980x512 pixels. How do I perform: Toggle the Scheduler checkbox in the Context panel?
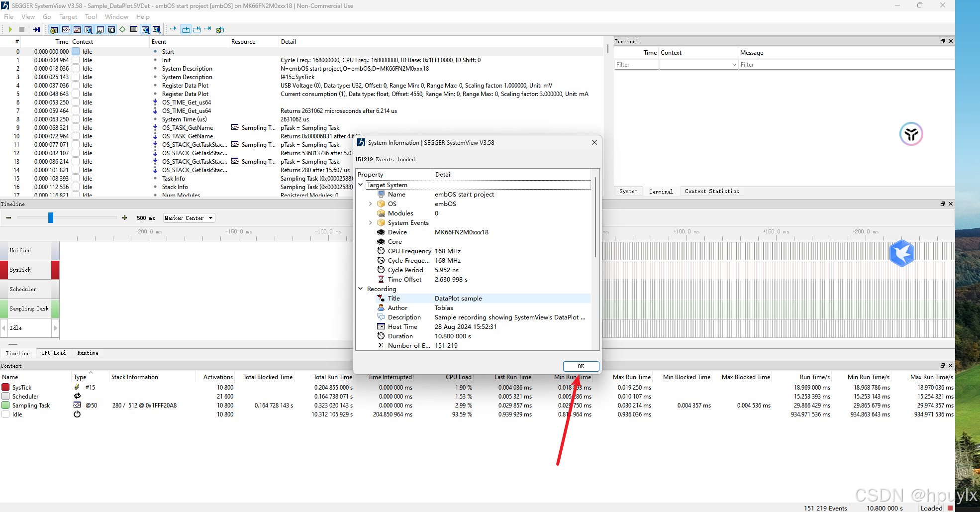coord(5,396)
